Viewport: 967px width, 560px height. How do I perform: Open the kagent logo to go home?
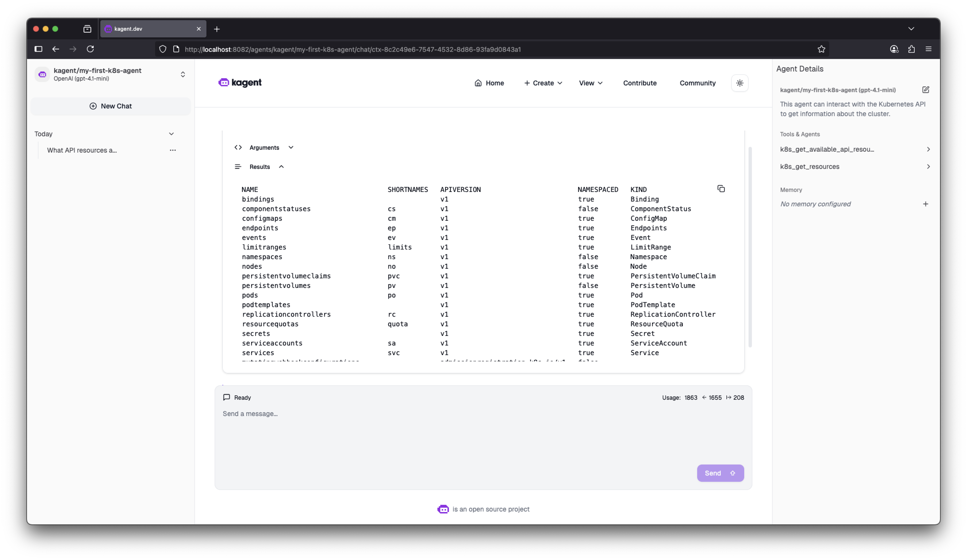coord(239,83)
